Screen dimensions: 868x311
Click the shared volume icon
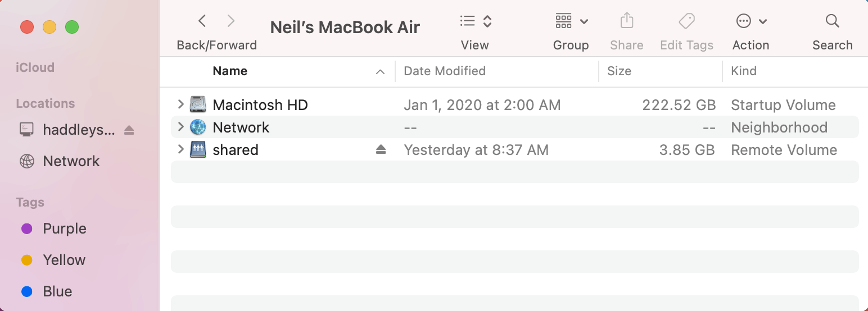pos(198,150)
